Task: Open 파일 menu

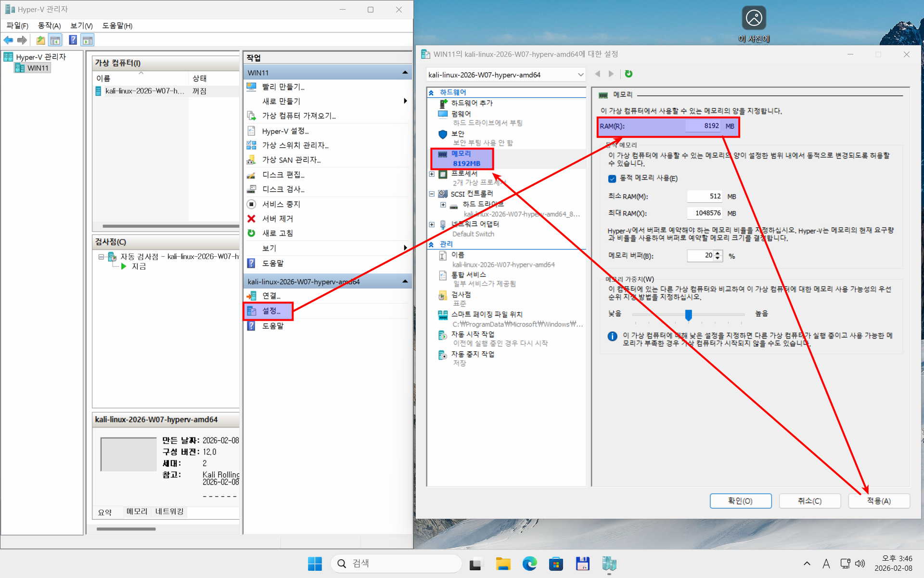Action: point(17,26)
